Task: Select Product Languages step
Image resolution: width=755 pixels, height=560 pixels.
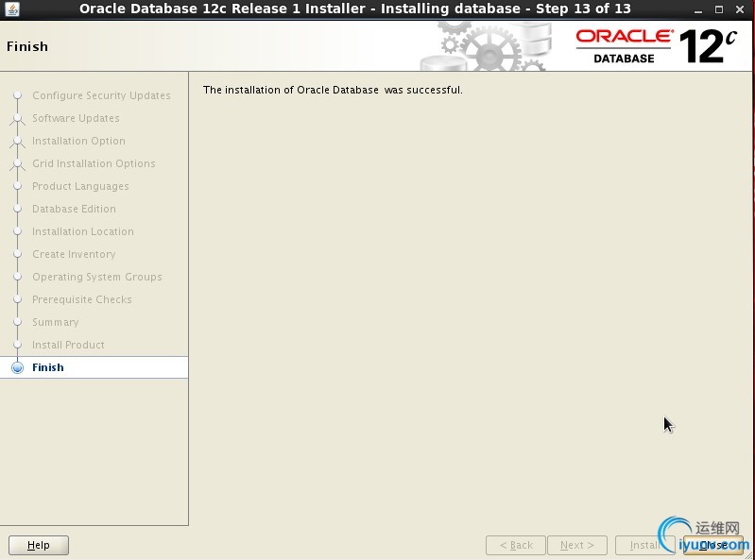Action: point(80,186)
